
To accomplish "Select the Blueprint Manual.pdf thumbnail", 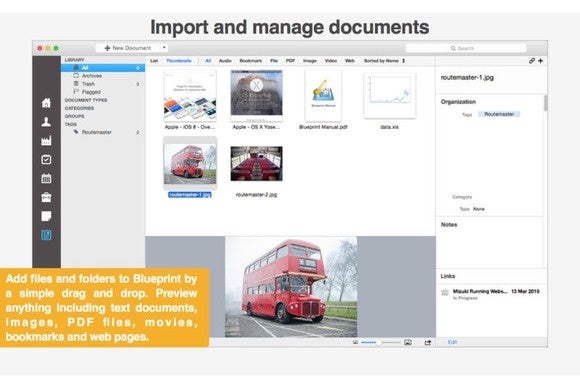I will point(323,100).
